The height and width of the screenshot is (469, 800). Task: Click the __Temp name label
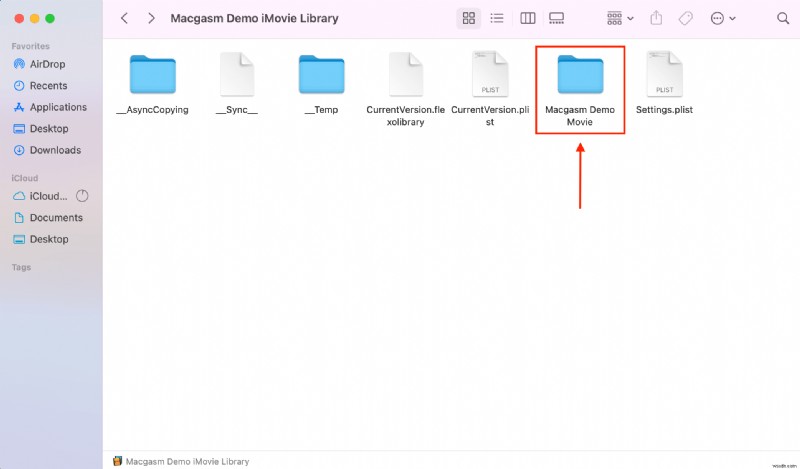(321, 110)
